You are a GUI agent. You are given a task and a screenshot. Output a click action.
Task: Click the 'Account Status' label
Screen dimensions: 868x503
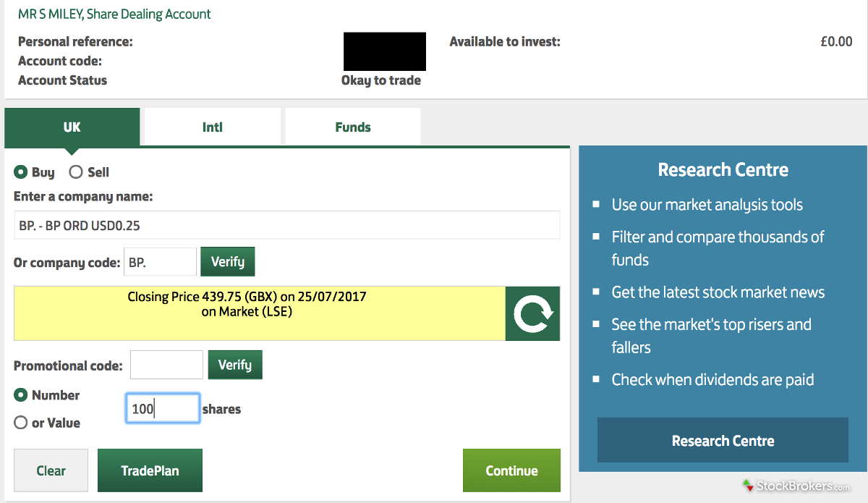point(62,80)
